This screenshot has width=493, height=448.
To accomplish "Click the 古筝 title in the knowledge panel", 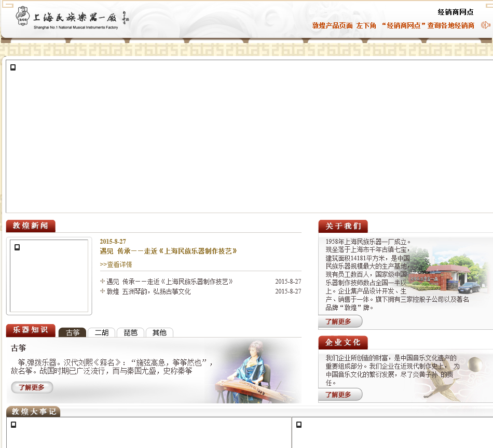I will (x=18, y=348).
